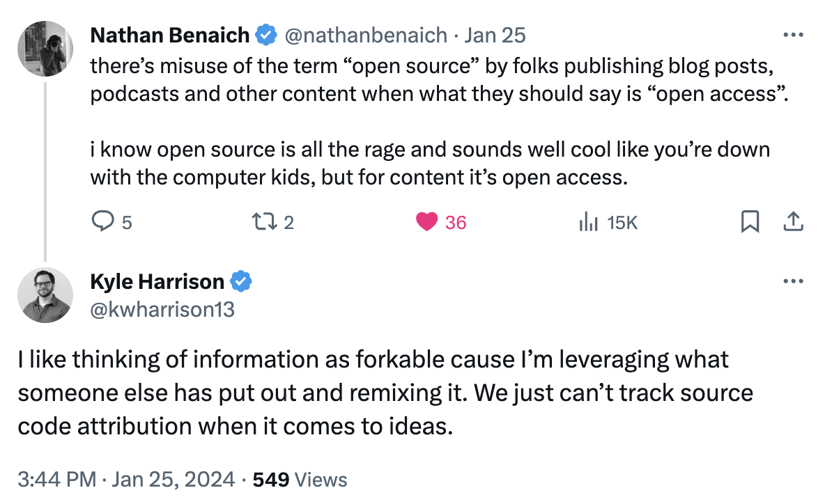The height and width of the screenshot is (504, 825).
Task: Click the share icon on Nathan's tweet
Action: (x=794, y=222)
